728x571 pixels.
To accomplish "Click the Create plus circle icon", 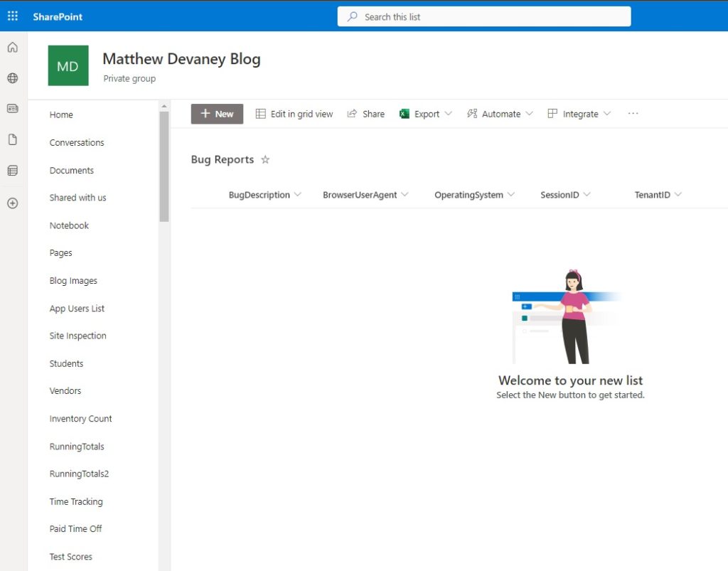I will pyautogui.click(x=13, y=203).
